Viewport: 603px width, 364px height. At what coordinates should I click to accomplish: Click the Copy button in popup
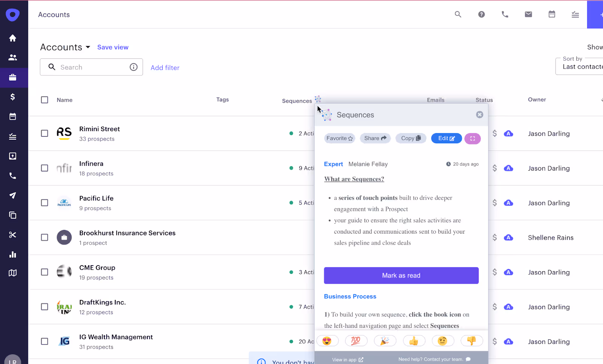411,138
